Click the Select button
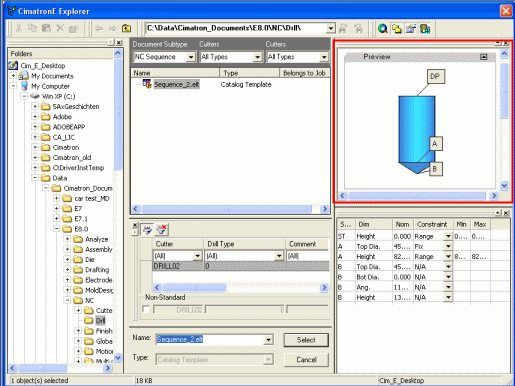Viewport: 515px width, 386px height. coord(306,340)
